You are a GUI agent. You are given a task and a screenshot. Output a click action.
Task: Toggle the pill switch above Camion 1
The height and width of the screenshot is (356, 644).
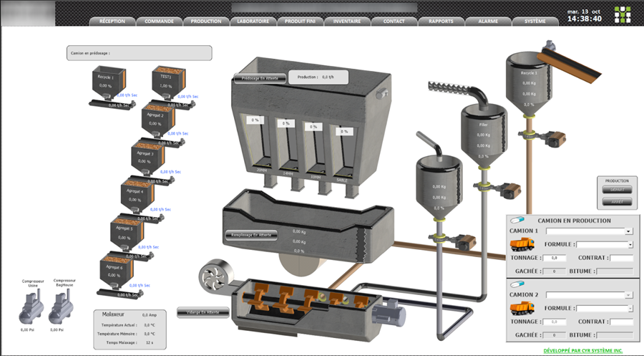click(x=517, y=221)
